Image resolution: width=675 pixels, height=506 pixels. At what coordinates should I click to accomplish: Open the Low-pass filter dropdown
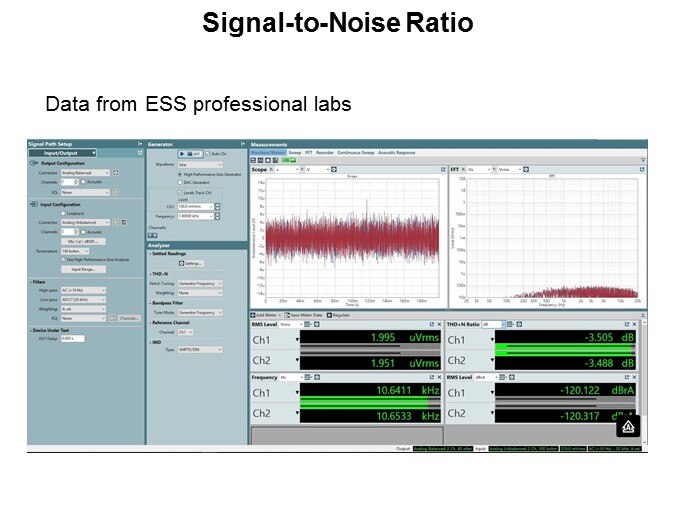84,299
